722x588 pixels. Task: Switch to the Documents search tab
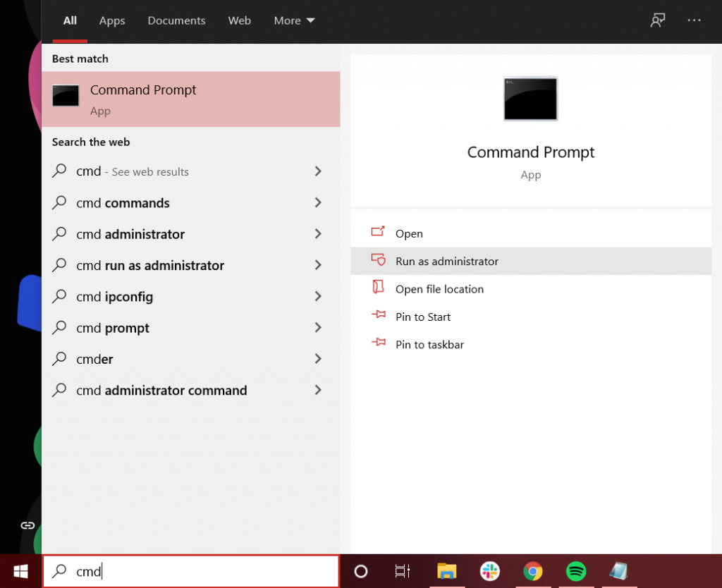pyautogui.click(x=176, y=20)
